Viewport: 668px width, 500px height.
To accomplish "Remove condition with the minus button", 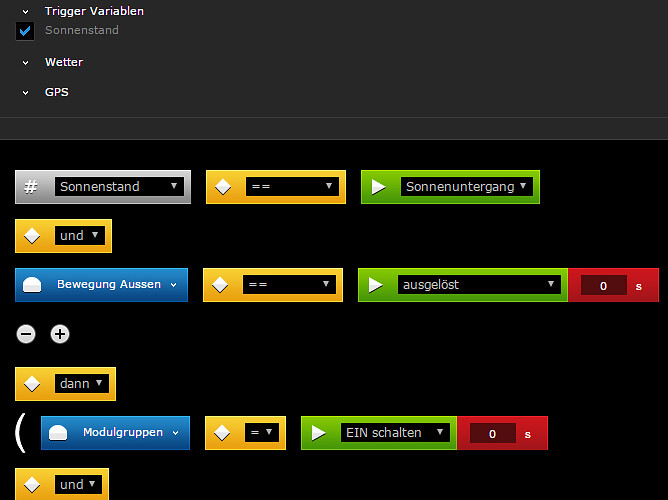I will 26,334.
